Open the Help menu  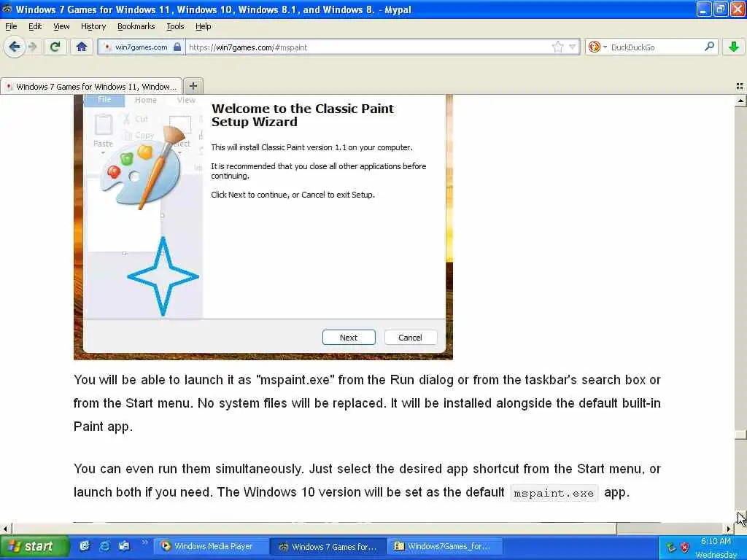tap(203, 26)
